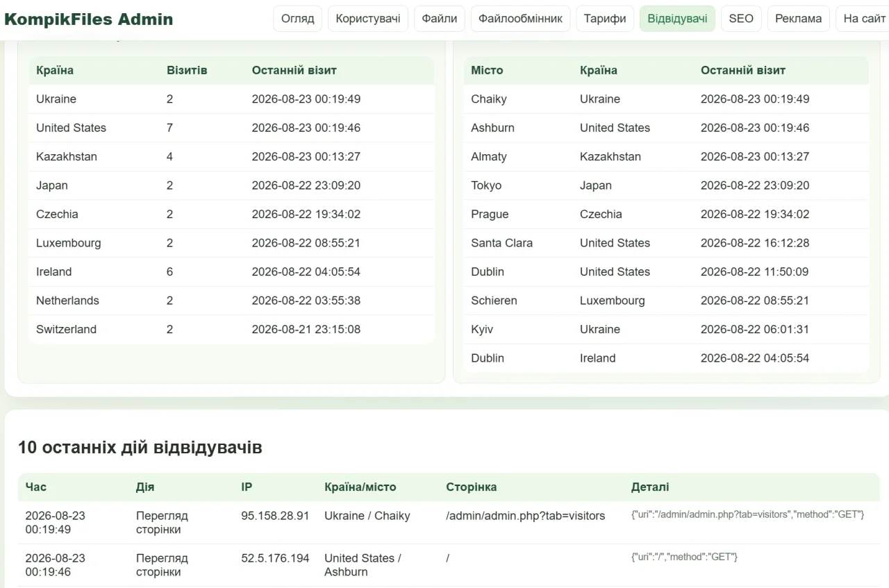Screen dimensions: 889x588
Task: Click the visit count 7 for United States
Action: coord(169,128)
